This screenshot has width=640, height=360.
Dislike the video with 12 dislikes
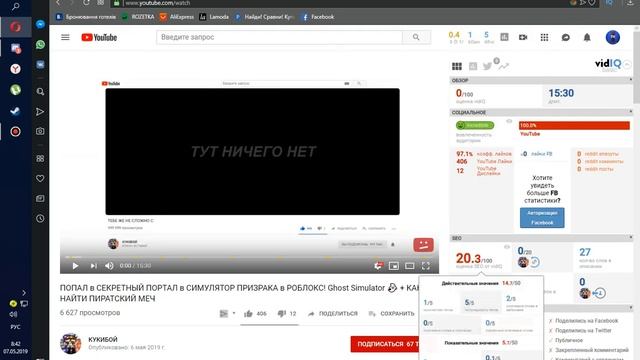(287, 313)
